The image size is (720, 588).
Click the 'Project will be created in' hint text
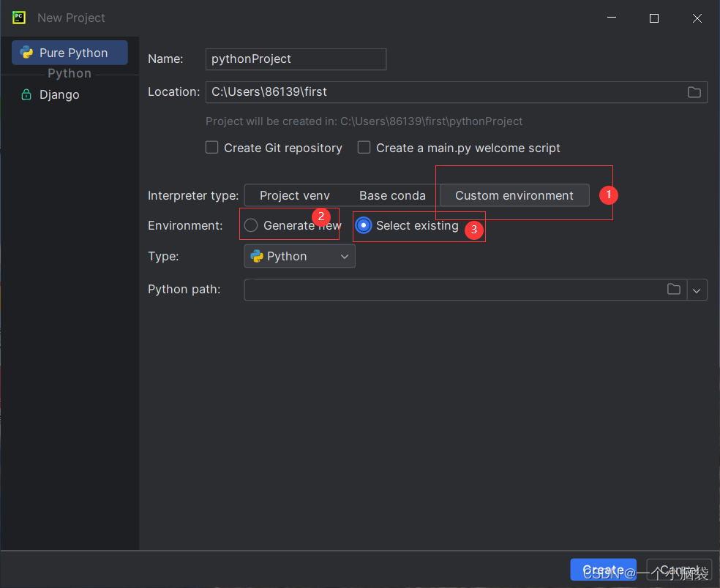[x=364, y=121]
